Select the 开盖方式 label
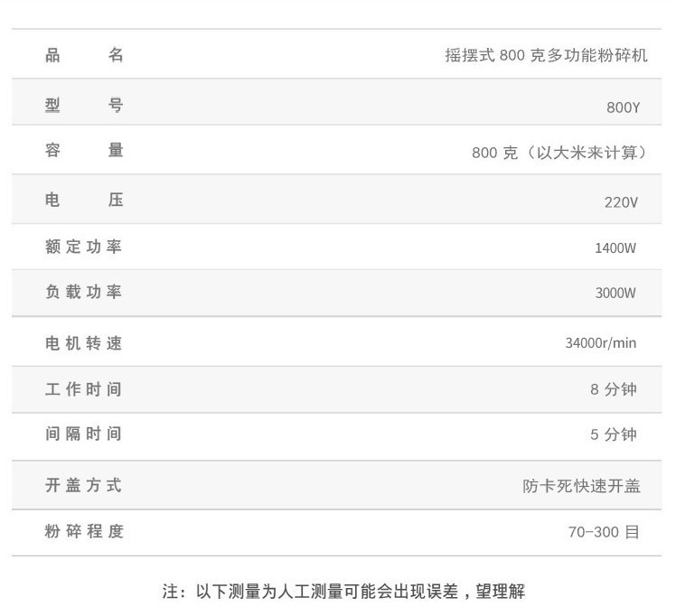 84,485
